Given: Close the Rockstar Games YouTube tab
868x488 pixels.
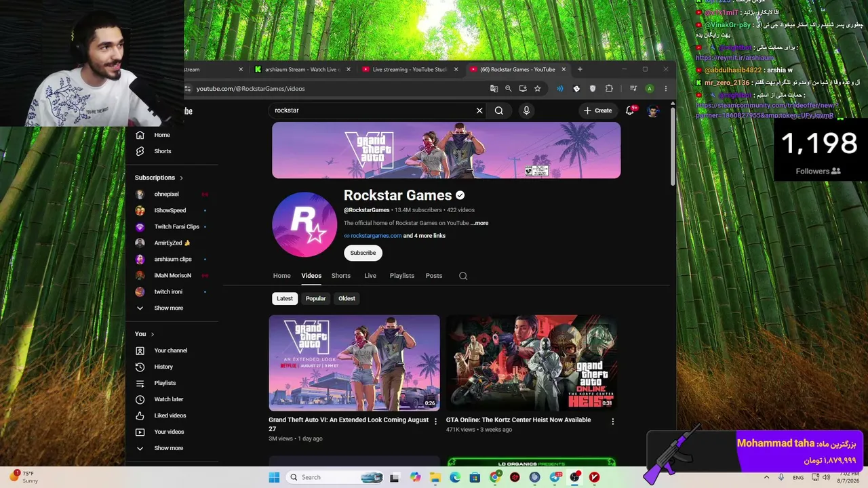Looking at the screenshot, I should click(564, 69).
